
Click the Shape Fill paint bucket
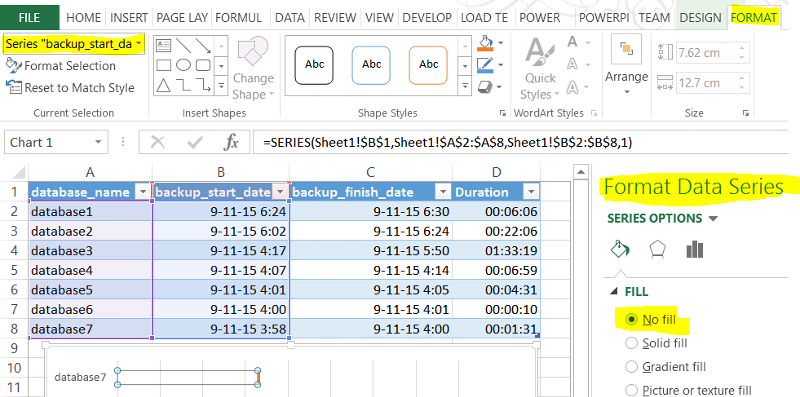point(484,43)
